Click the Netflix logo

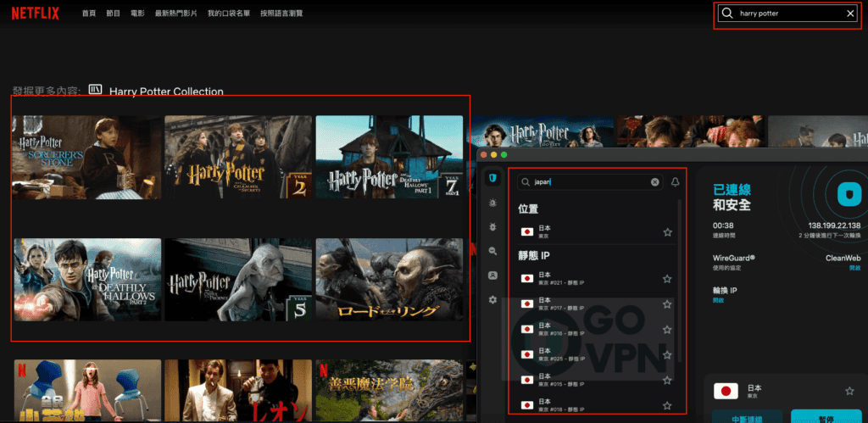tap(36, 14)
